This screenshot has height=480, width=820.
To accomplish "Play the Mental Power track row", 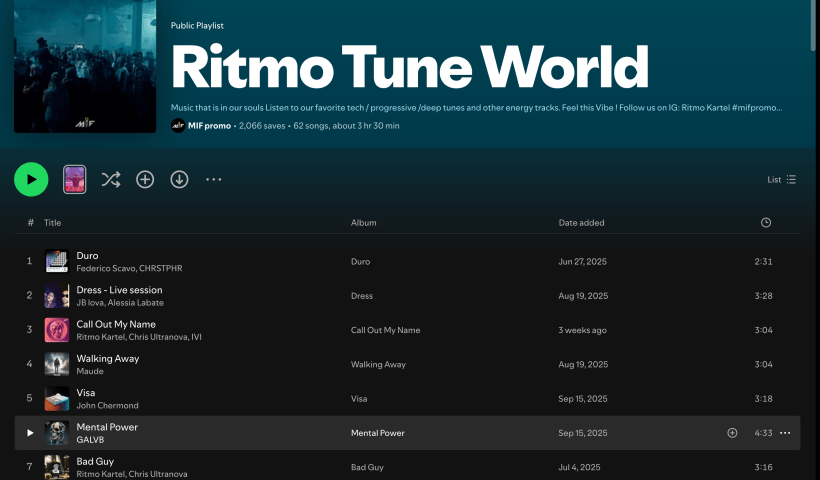I will [x=30, y=433].
